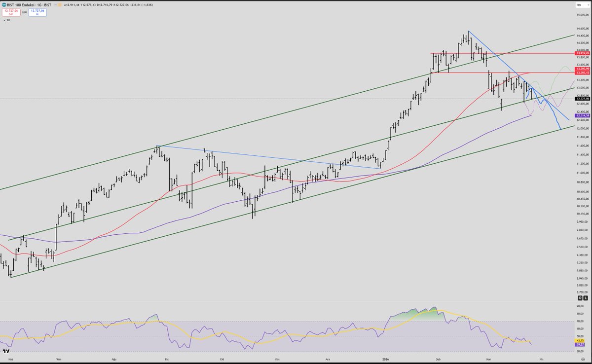Viewport: 592px width, 364px height.
Task: Click the current price label 12.727,06
Action: point(583,99)
